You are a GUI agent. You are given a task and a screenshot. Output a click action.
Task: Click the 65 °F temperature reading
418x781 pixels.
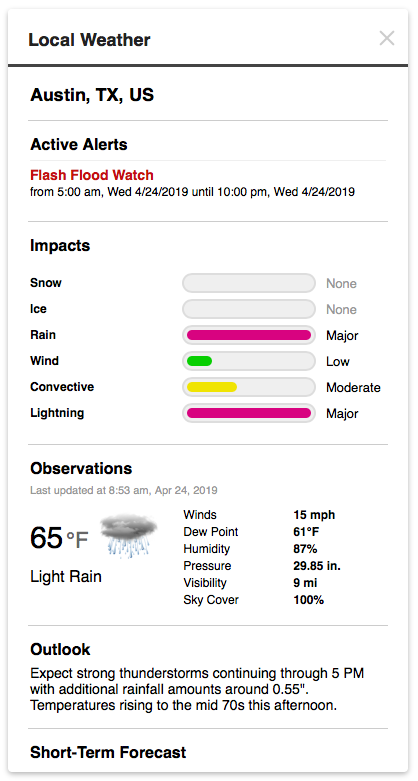pyautogui.click(x=59, y=538)
